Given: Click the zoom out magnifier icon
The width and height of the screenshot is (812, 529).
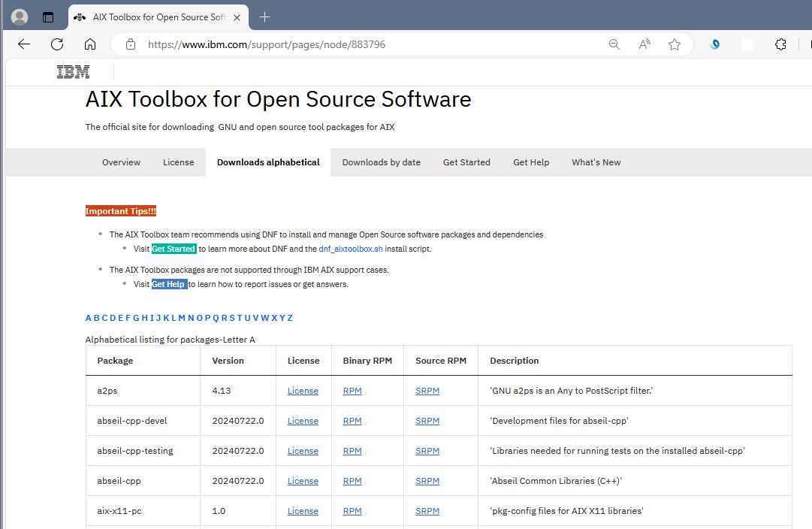Looking at the screenshot, I should tap(614, 44).
